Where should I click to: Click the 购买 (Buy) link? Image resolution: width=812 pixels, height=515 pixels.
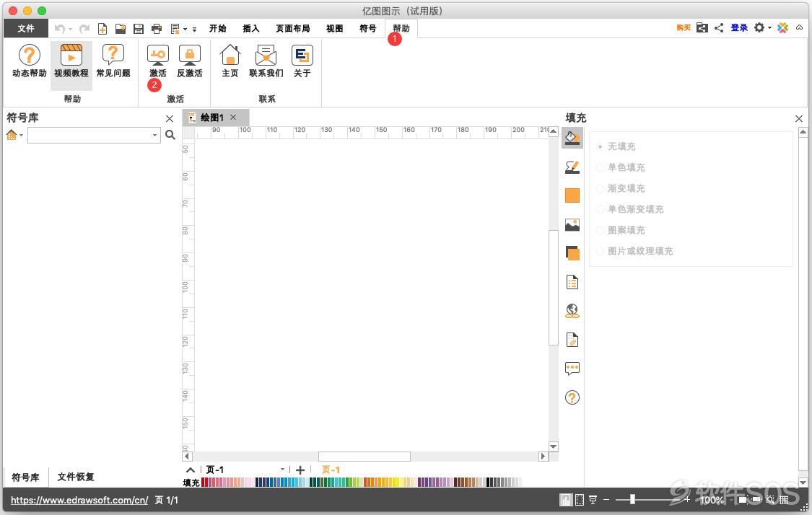[684, 28]
